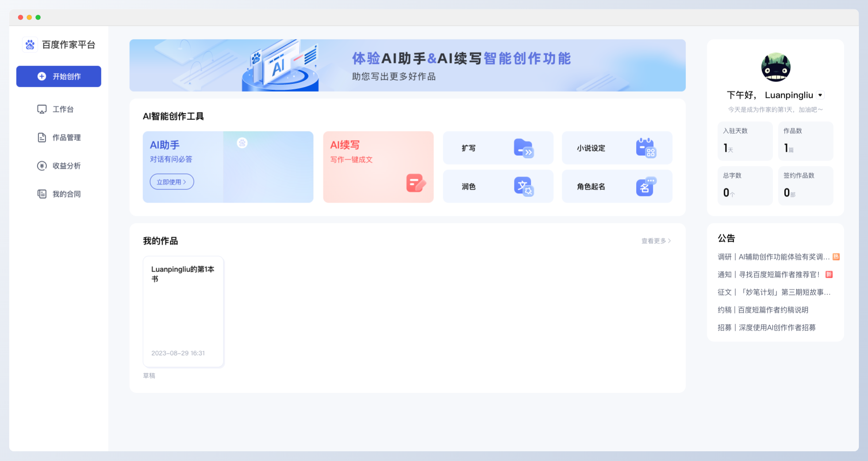Open the 角色起名 tool
Viewport: 868px width, 461px height.
click(617, 186)
